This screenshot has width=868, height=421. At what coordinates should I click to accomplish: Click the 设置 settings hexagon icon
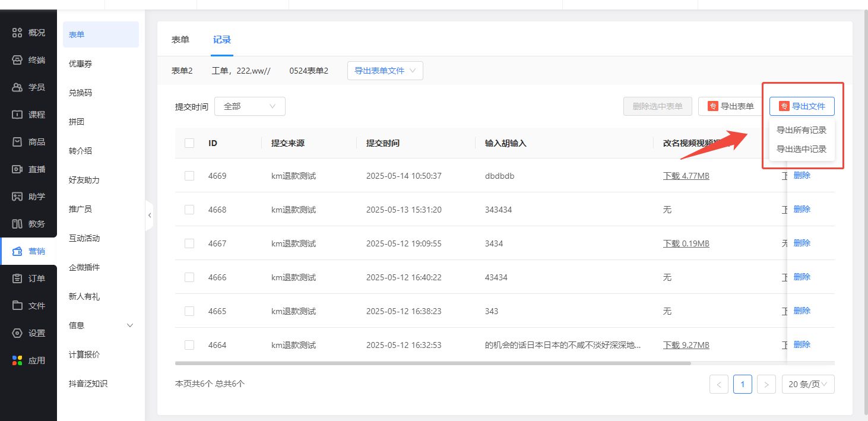tap(18, 333)
